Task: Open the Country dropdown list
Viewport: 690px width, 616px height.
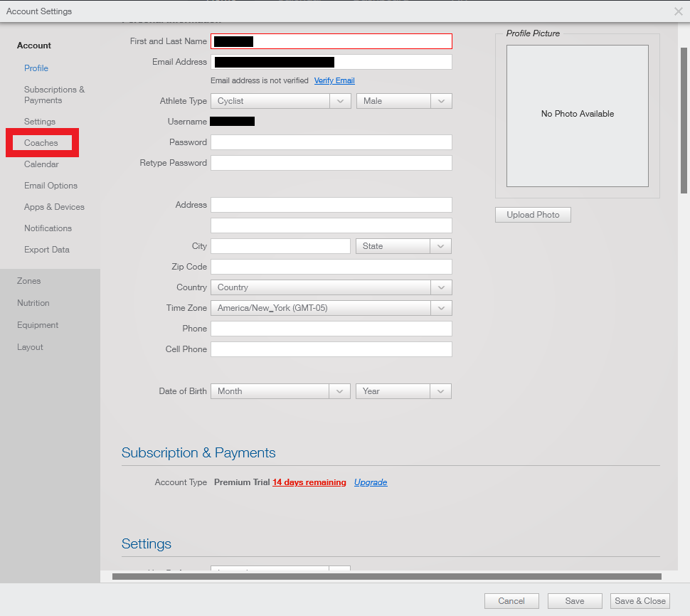Action: click(x=331, y=287)
